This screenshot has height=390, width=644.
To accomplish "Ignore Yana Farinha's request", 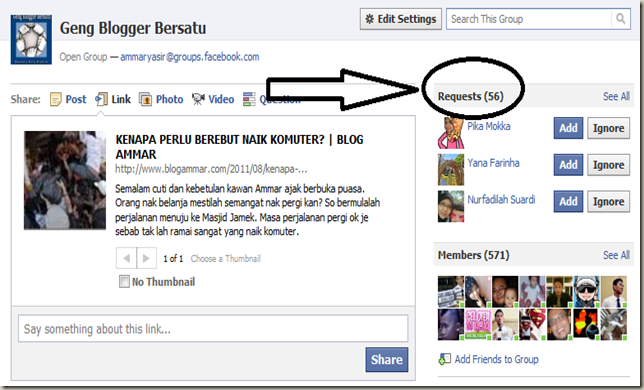I will (x=608, y=165).
